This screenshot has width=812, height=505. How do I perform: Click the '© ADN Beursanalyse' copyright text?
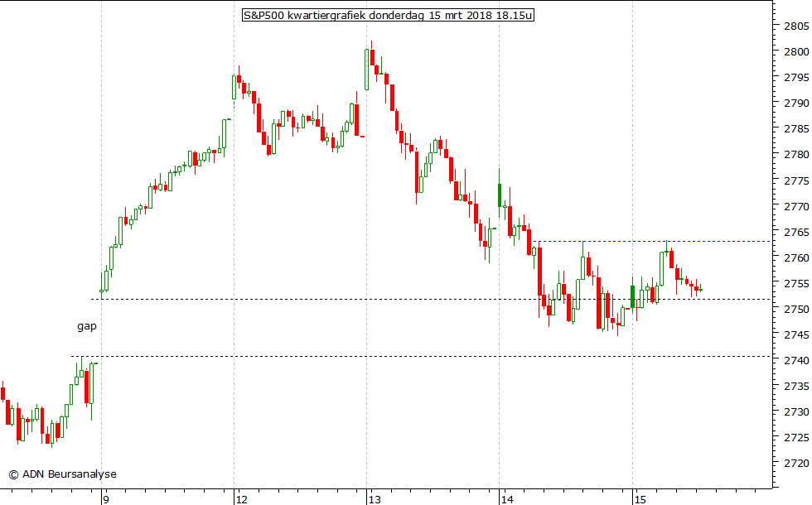pyautogui.click(x=63, y=474)
